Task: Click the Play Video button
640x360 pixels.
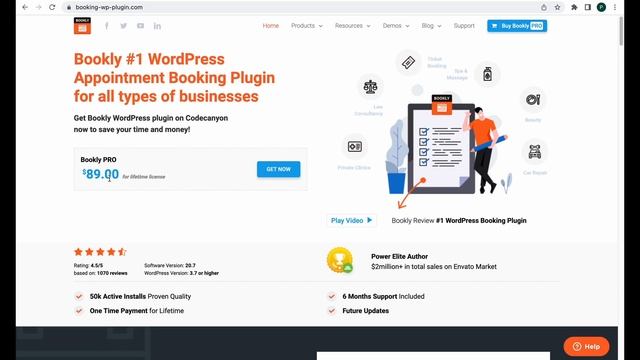Action: 351,220
